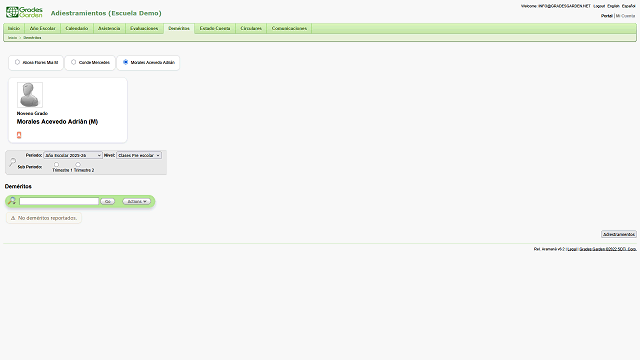Click the Logout link
The width and height of the screenshot is (640, 360).
(x=599, y=6)
